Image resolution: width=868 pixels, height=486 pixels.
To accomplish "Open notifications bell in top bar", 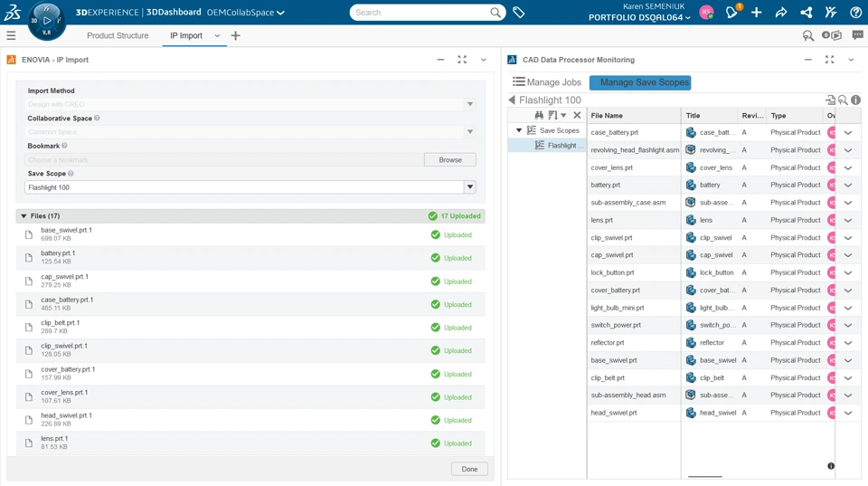I will [732, 13].
